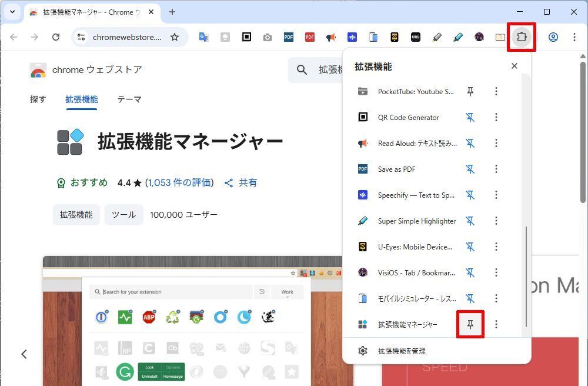Click the 拡張機能 category chip
The height and width of the screenshot is (386, 588).
click(76, 215)
